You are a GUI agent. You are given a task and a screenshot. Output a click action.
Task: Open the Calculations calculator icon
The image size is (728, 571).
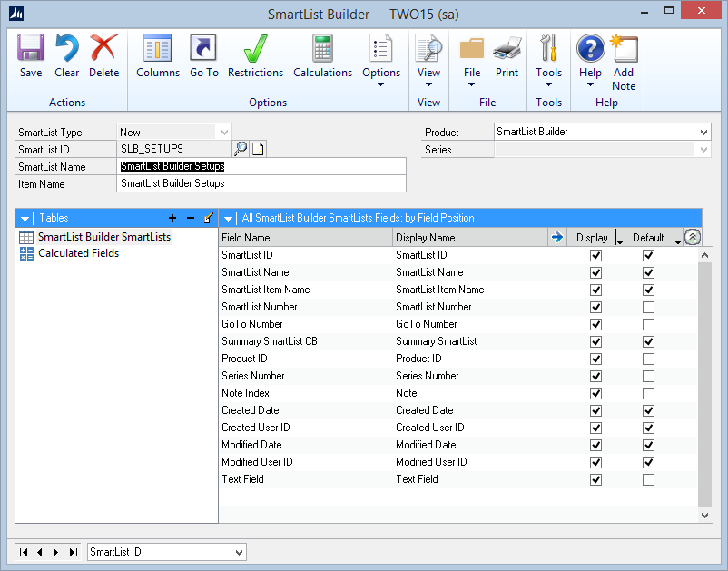coord(322,48)
